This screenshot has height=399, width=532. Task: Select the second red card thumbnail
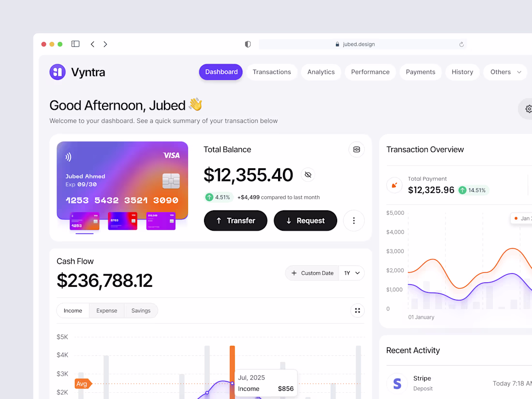[122, 221]
